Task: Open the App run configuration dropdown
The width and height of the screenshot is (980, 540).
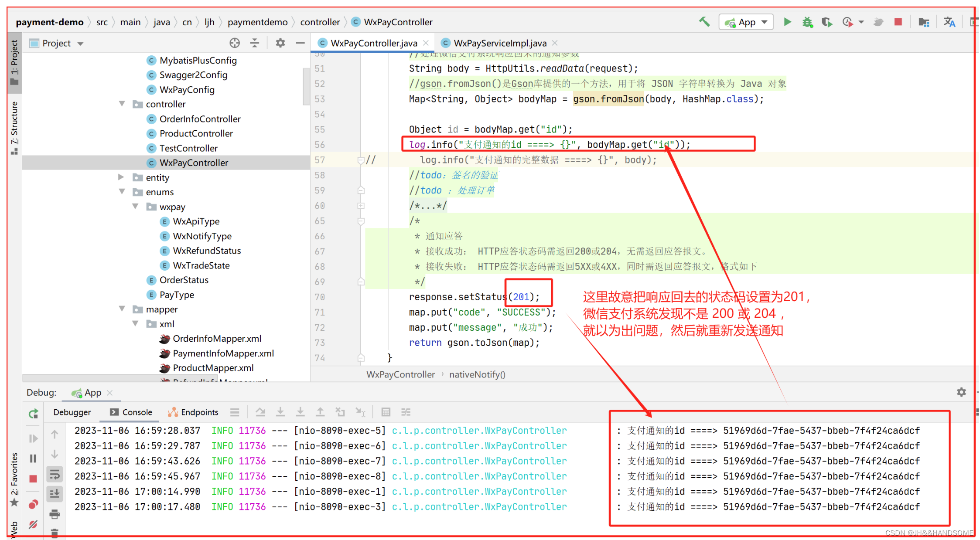Action: coord(746,22)
